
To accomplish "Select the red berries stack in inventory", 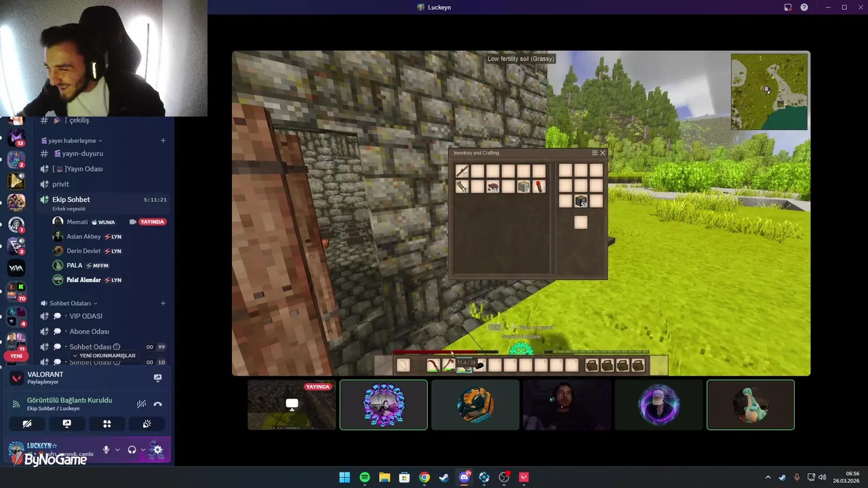I will click(x=493, y=186).
